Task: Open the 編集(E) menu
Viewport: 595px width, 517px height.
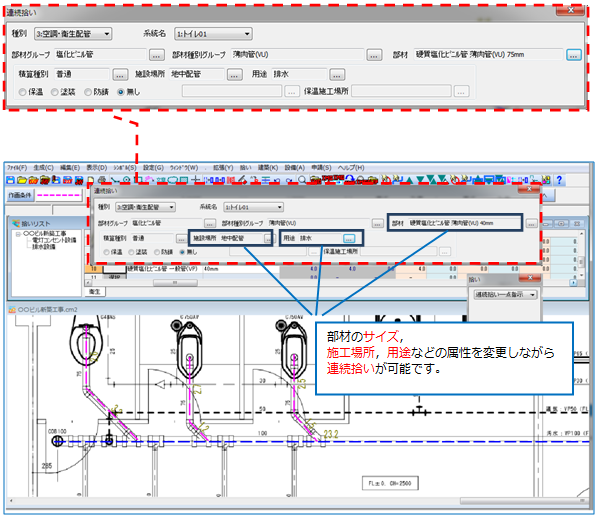Action: 70,167
